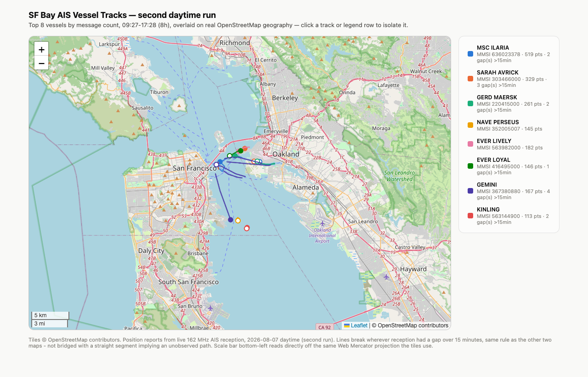
Task: Click the 5 km scale bar
Action: point(50,315)
